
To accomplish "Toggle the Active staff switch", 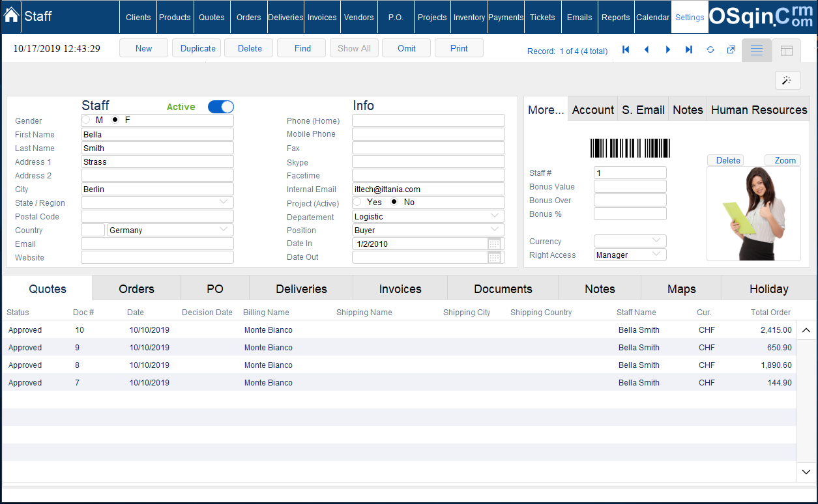I will (221, 107).
